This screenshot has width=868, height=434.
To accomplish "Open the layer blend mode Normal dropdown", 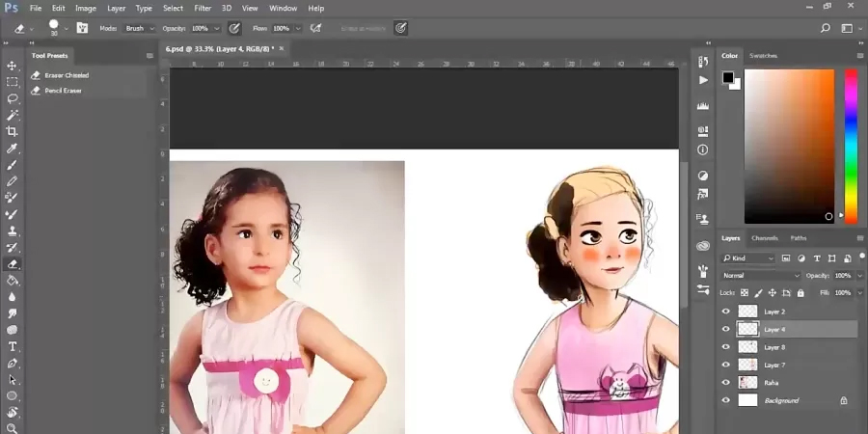I will [x=760, y=276].
